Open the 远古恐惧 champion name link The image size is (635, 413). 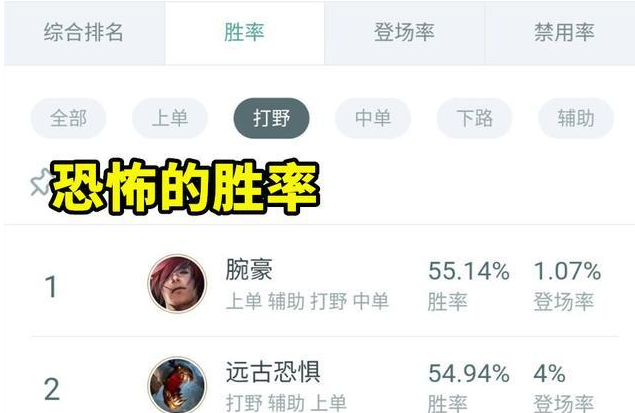point(273,372)
